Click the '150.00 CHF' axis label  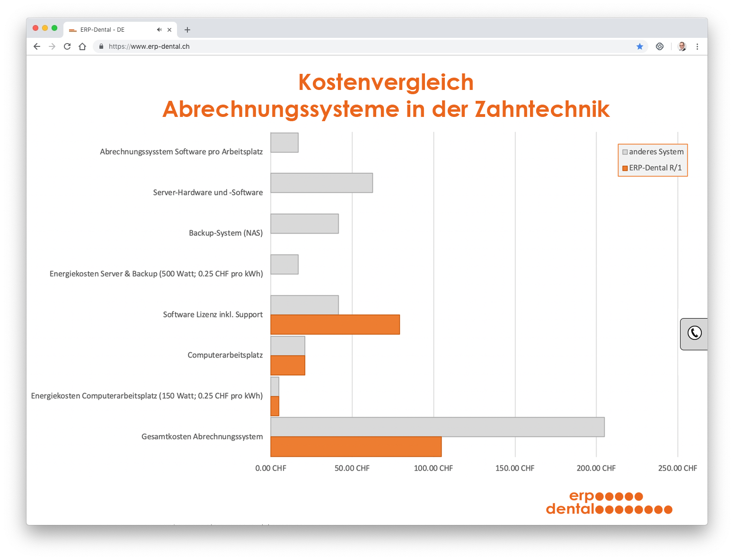pos(515,468)
